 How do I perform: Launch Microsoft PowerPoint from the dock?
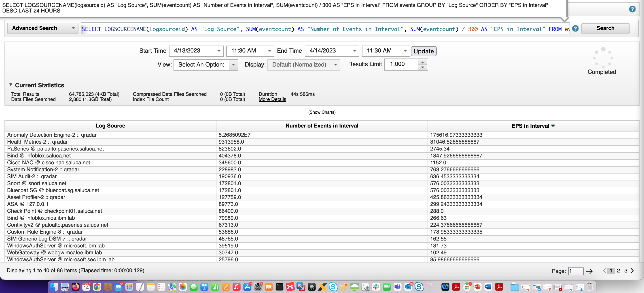[x=477, y=287]
